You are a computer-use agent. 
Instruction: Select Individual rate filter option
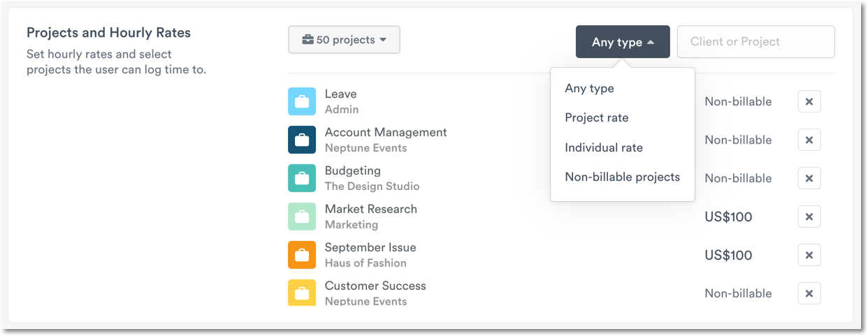coord(603,148)
